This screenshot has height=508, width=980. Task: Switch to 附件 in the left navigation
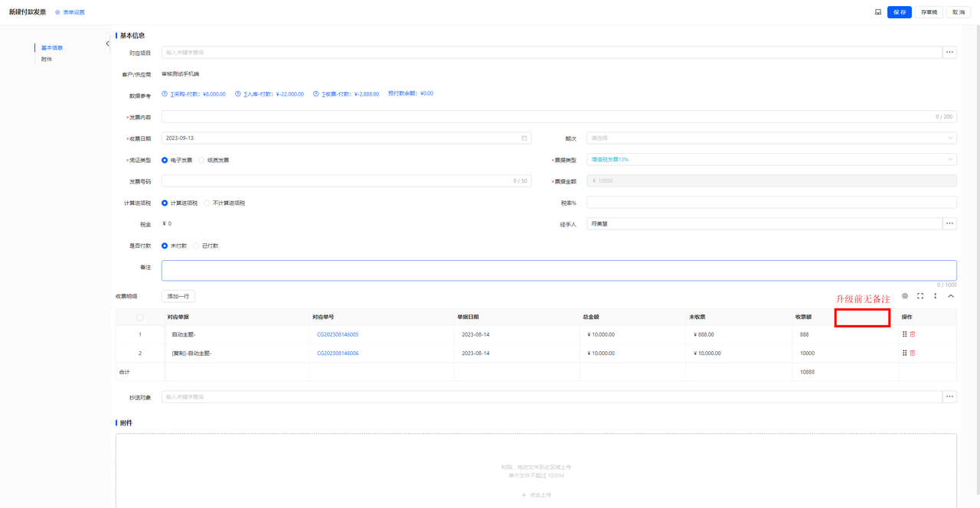coord(47,59)
